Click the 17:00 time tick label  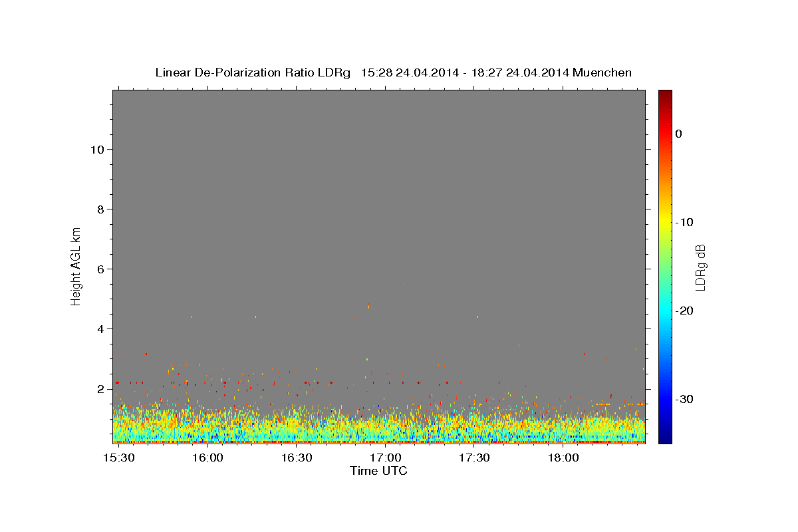coord(386,458)
